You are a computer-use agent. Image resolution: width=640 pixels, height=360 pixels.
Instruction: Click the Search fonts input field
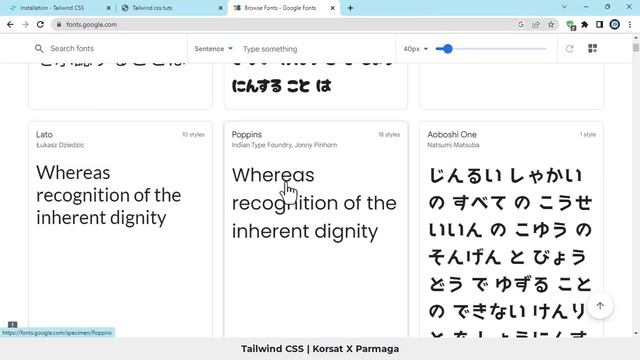pyautogui.click(x=110, y=49)
